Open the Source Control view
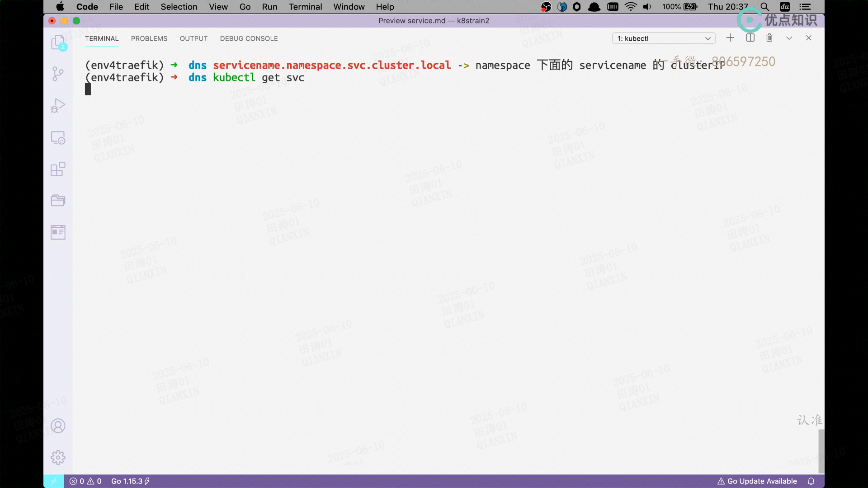The image size is (868, 488). [58, 74]
